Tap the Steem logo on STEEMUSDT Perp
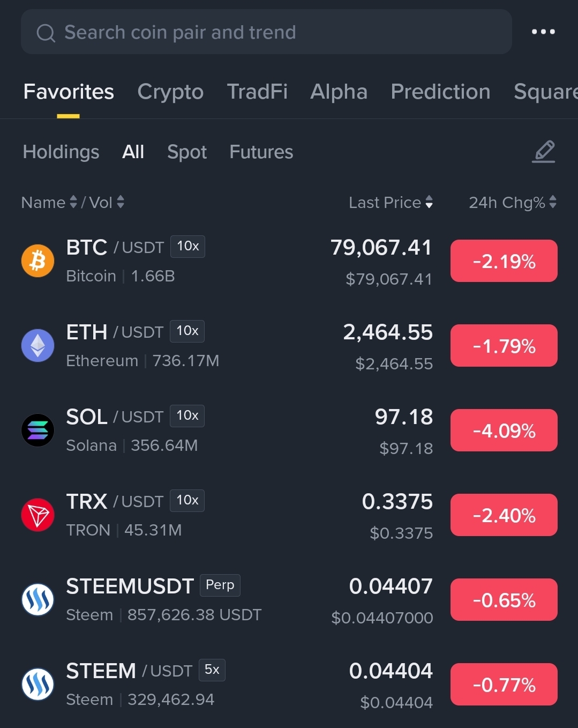 (37, 600)
